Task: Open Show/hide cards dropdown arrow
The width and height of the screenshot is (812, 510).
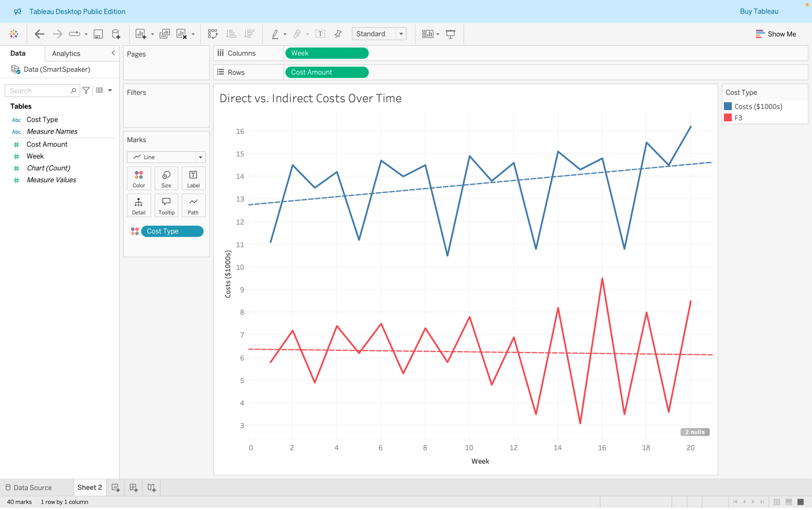Action: (438, 34)
